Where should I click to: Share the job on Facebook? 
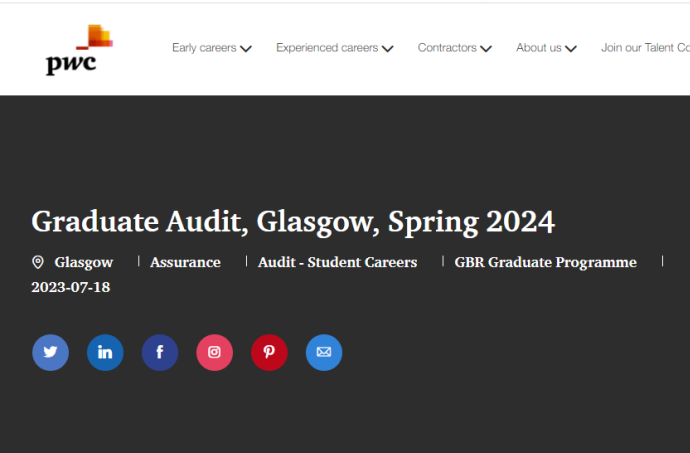[160, 352]
